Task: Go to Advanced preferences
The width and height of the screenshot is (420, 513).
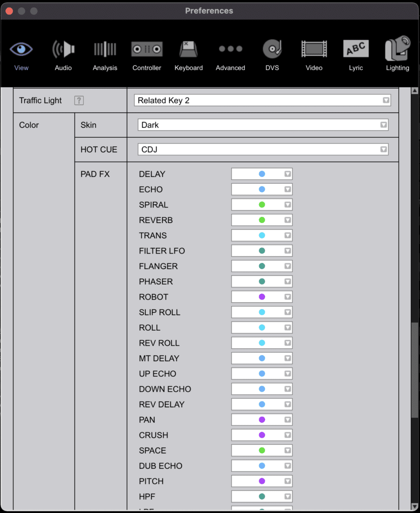Action: (x=230, y=55)
